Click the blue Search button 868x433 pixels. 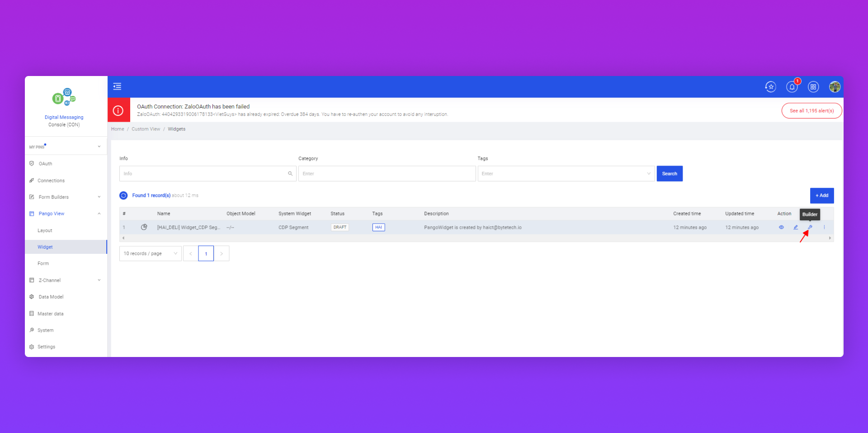pos(669,174)
